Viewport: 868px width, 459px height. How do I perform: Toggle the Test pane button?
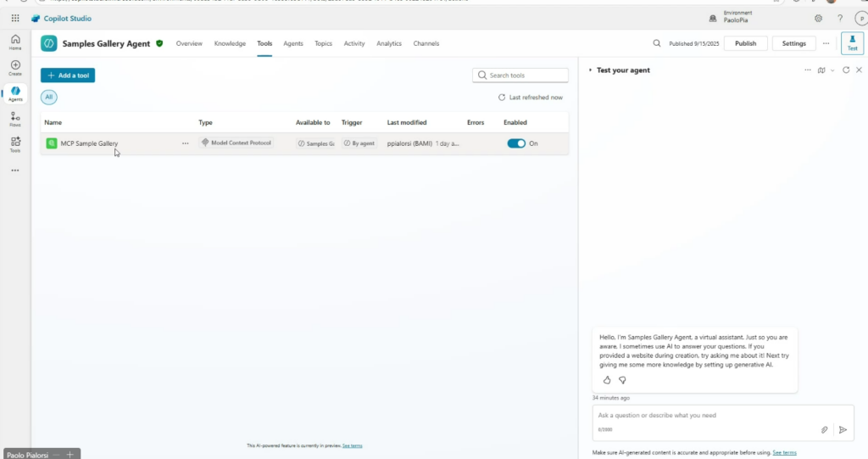852,43
